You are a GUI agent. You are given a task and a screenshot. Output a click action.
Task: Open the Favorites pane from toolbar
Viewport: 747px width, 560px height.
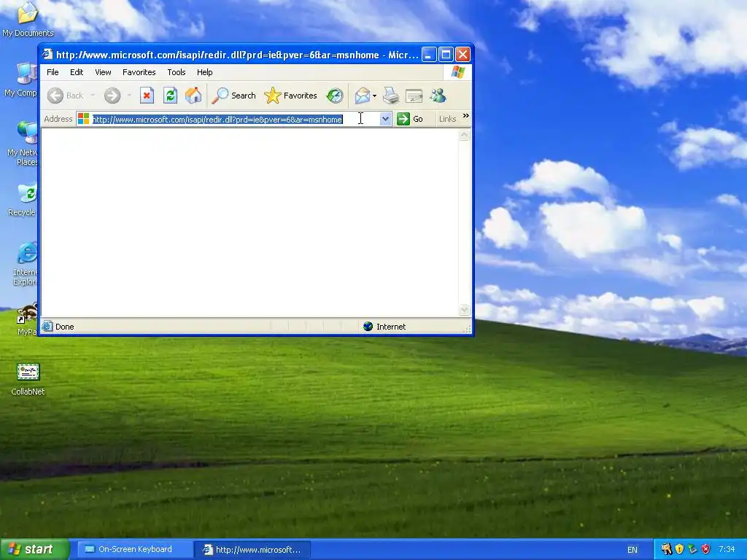pyautogui.click(x=290, y=96)
